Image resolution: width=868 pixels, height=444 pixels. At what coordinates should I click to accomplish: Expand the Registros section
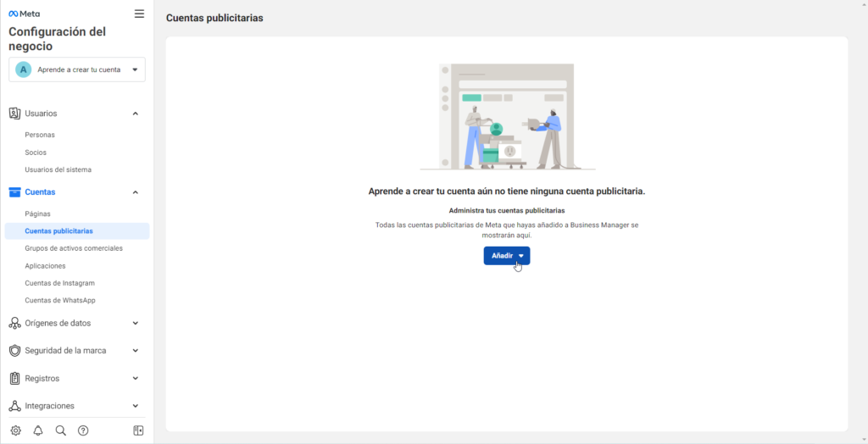point(136,378)
